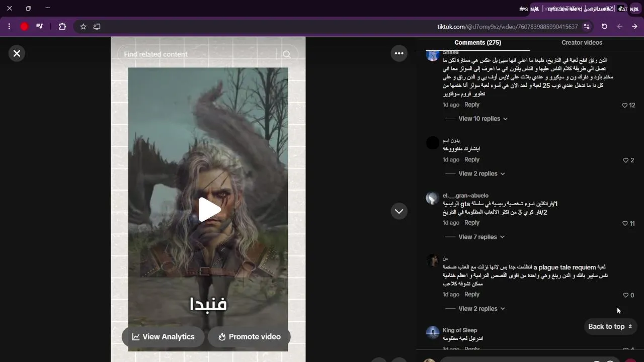Open View Analytics

point(163,337)
